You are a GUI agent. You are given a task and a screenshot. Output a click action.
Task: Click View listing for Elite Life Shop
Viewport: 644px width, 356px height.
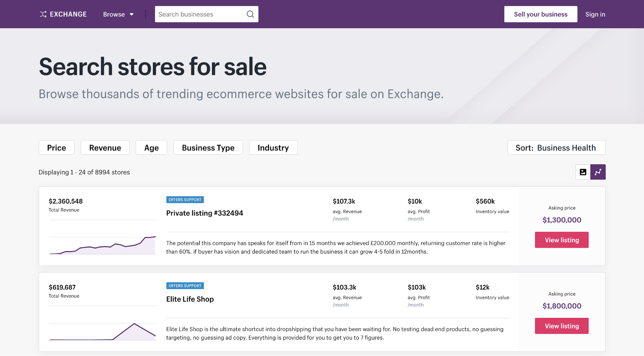[562, 326]
